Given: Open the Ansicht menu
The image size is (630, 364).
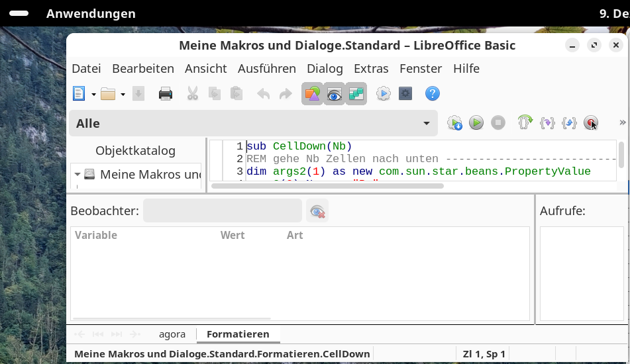Looking at the screenshot, I should tap(206, 69).
